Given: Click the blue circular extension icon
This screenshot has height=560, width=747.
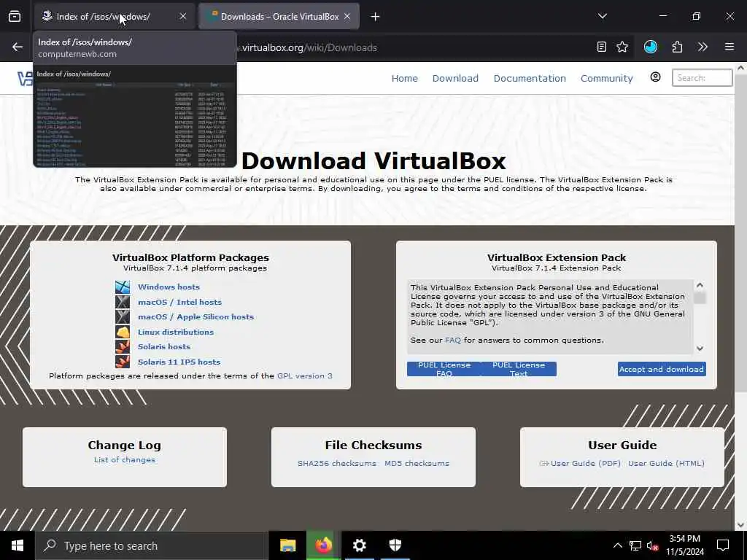Looking at the screenshot, I should pyautogui.click(x=650, y=47).
